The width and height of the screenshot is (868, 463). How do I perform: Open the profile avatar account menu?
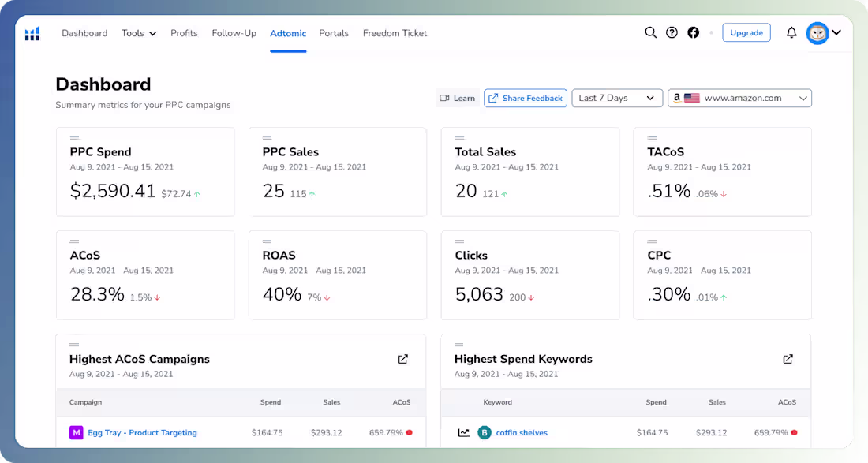point(823,33)
